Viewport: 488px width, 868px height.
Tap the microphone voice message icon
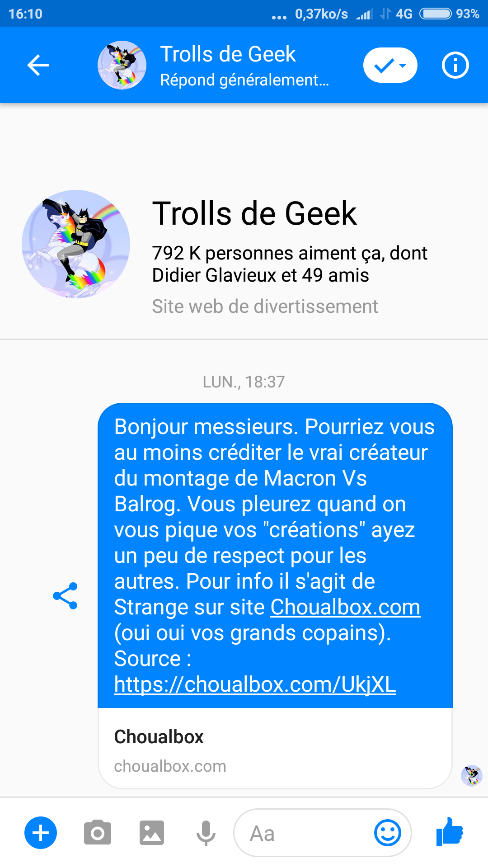click(206, 833)
